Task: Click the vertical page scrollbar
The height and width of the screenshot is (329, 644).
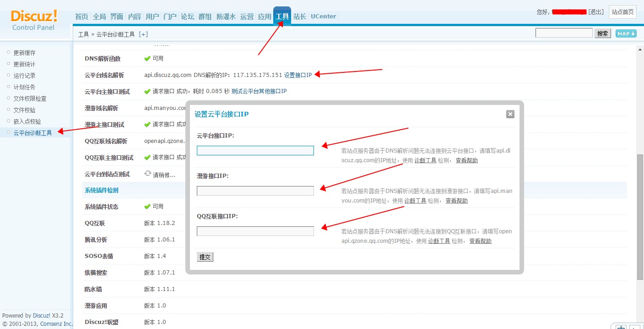Action: [x=640, y=215]
